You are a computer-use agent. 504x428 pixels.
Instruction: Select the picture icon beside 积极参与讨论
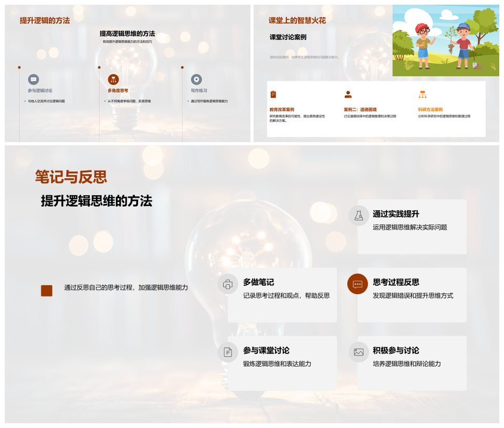[359, 352]
